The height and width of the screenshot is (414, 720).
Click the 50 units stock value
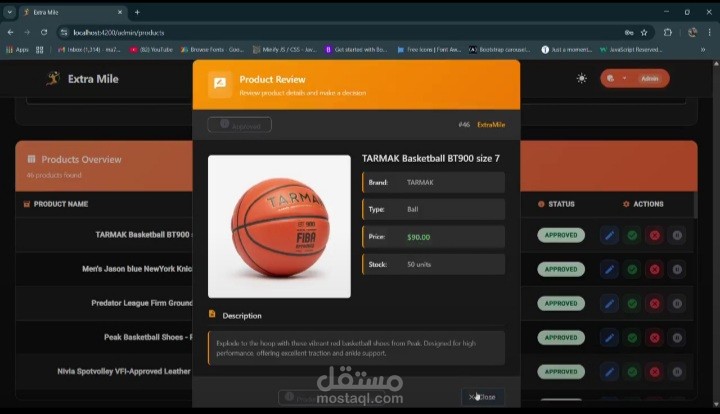pos(419,264)
